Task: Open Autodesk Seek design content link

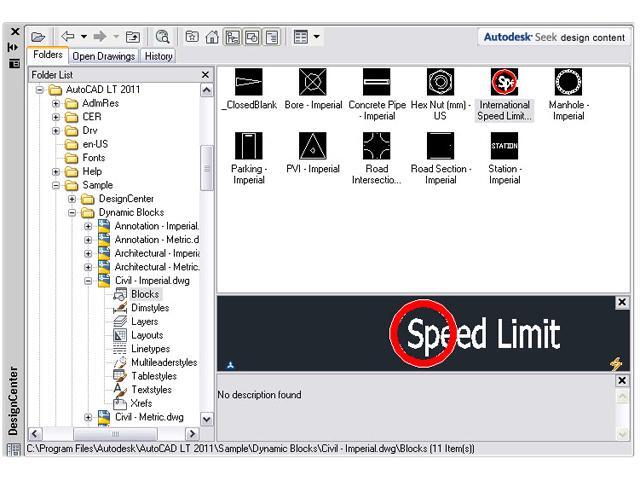Action: (554, 37)
